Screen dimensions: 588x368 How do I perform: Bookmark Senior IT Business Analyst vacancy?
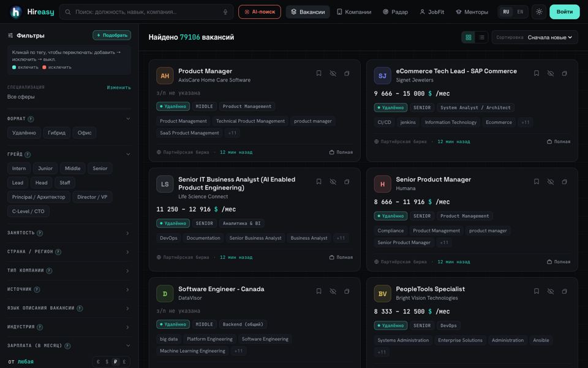318,182
